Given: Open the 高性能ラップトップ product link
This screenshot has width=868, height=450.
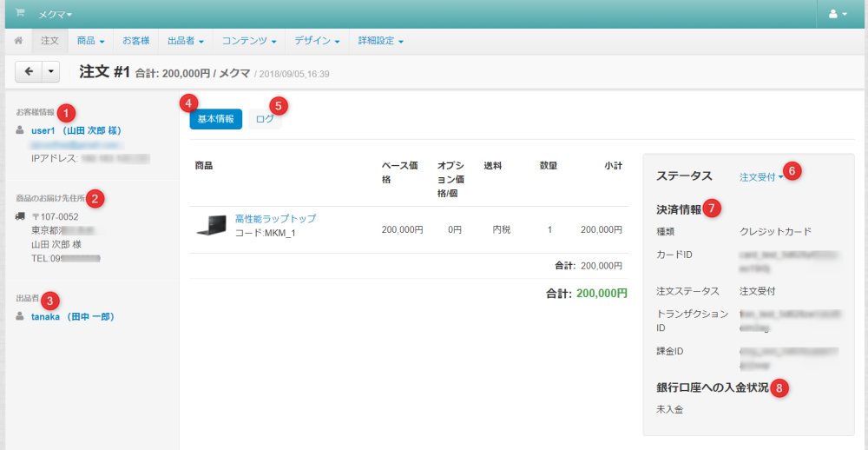Looking at the screenshot, I should pyautogui.click(x=275, y=219).
